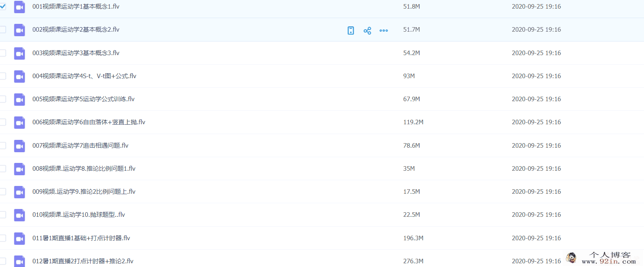Check the box for 006视频课运动学6自由落体+竖直上抛.flv

2,122
